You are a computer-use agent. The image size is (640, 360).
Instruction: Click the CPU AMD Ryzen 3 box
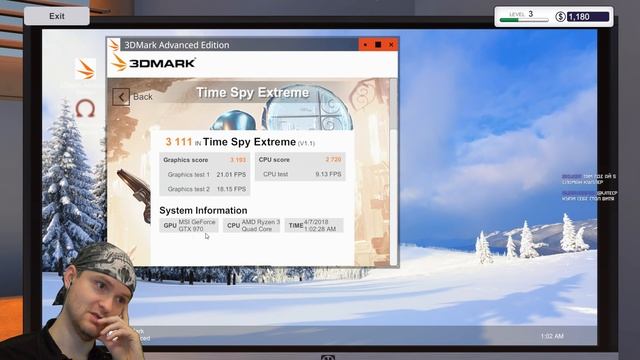tap(251, 225)
